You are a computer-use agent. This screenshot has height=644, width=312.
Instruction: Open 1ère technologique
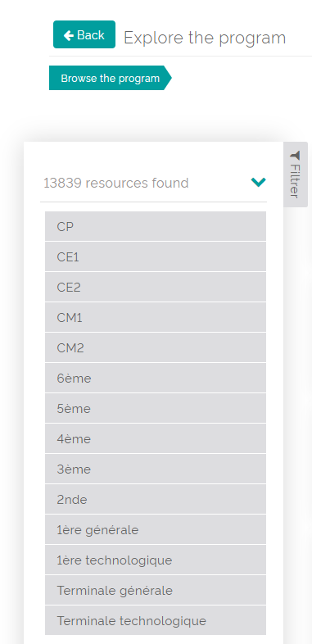pos(156,560)
